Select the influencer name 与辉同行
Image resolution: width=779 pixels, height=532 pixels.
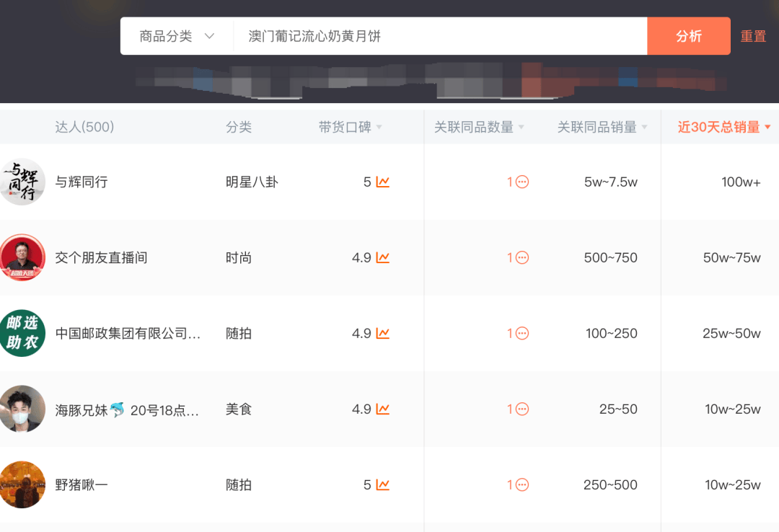coord(80,182)
